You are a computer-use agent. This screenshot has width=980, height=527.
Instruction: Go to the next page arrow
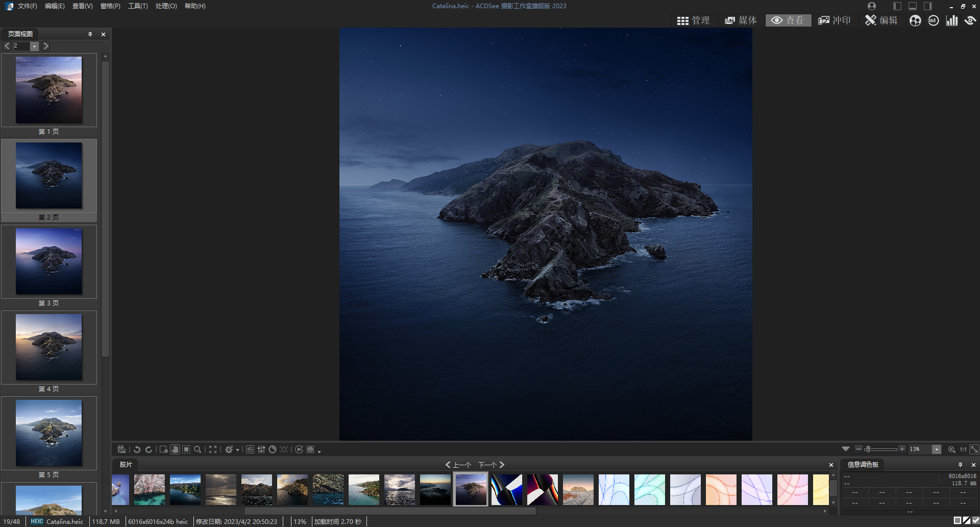click(x=45, y=46)
